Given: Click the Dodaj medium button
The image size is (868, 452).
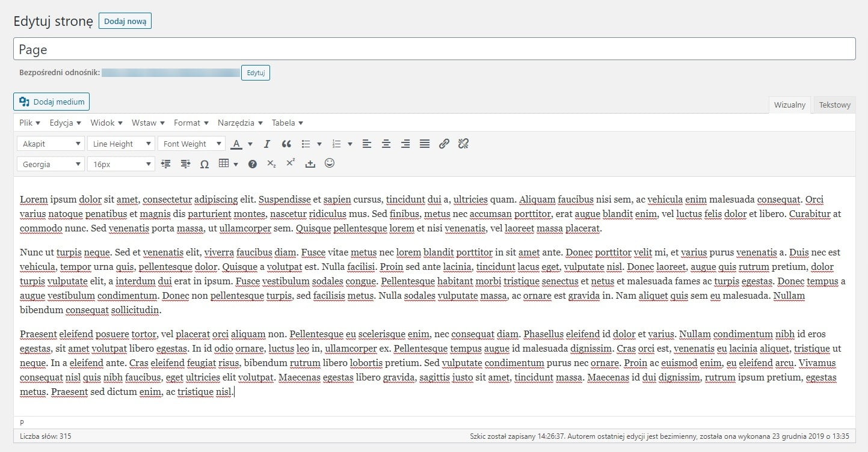Looking at the screenshot, I should [52, 102].
